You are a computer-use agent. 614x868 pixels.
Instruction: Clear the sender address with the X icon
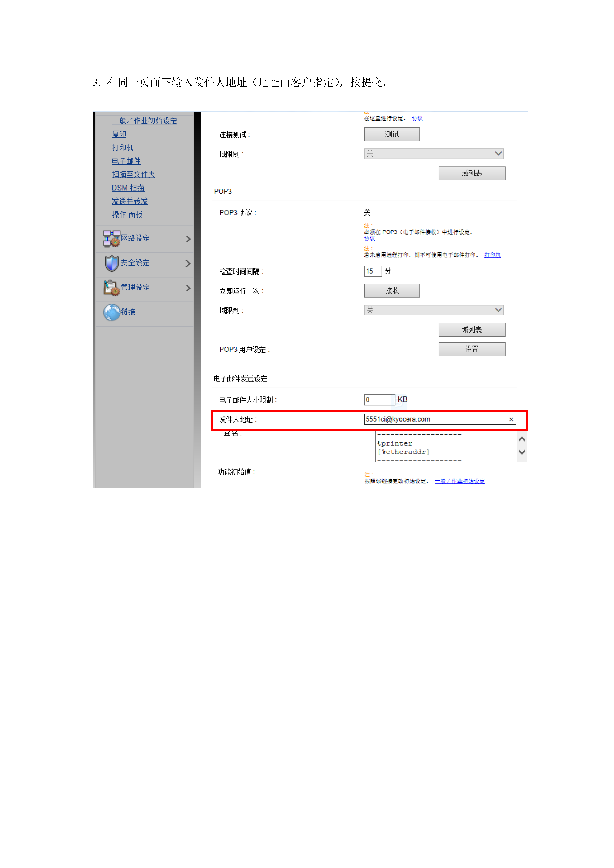click(x=511, y=419)
